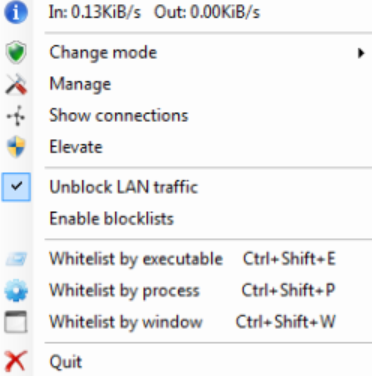Click the blue info icon
The width and height of the screenshot is (372, 376).
(x=16, y=12)
